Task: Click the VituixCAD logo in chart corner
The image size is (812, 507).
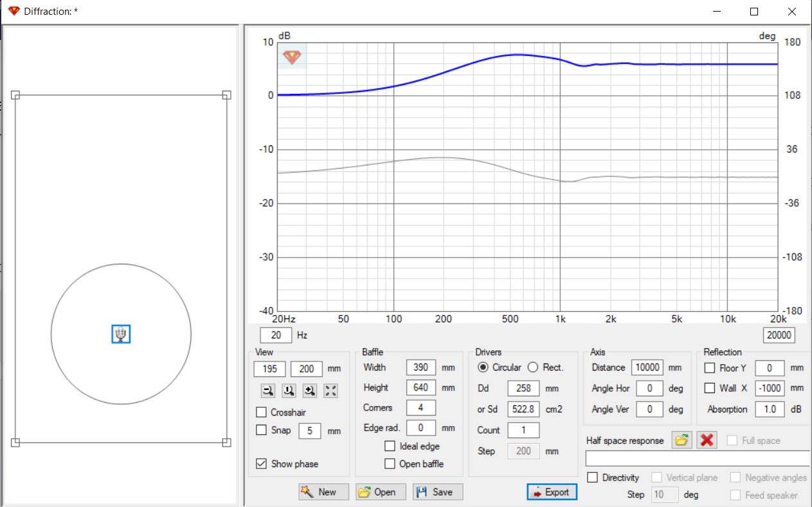Action: tap(293, 57)
